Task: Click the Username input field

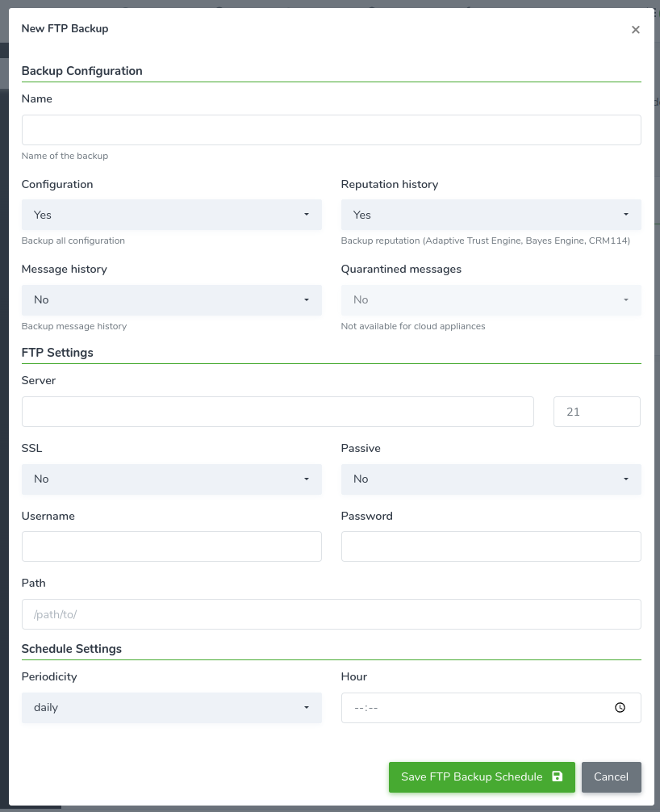Action: (x=171, y=546)
